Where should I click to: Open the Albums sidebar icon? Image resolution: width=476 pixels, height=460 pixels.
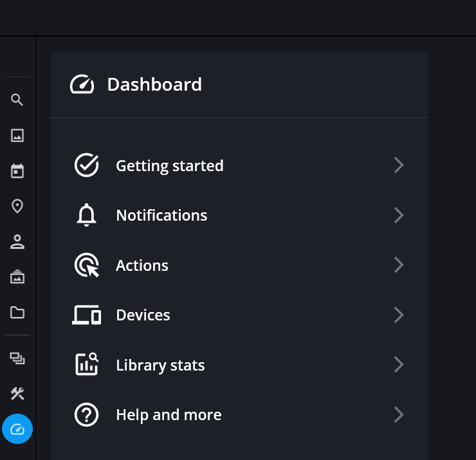pyautogui.click(x=17, y=277)
